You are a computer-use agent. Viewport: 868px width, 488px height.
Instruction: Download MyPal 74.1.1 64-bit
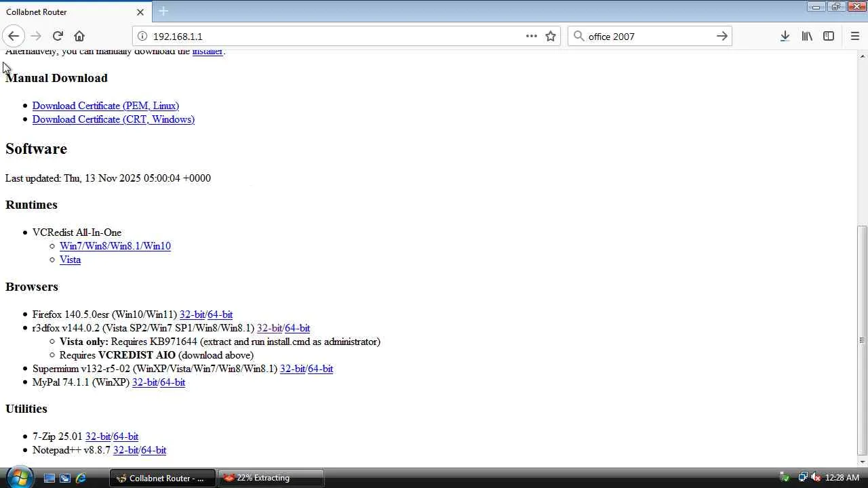tap(173, 382)
